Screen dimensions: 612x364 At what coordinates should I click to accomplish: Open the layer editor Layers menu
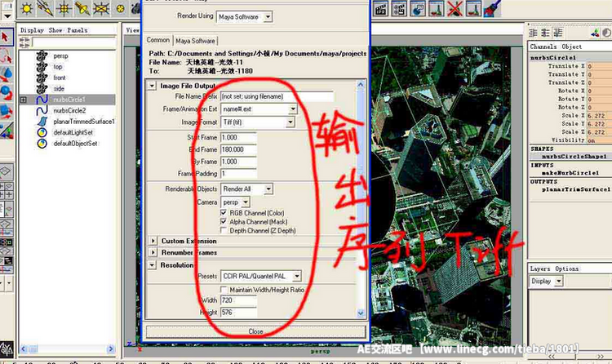[540, 269]
